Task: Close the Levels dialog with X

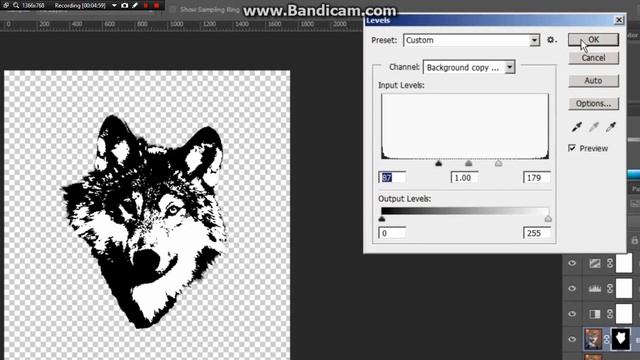Action: (x=619, y=20)
